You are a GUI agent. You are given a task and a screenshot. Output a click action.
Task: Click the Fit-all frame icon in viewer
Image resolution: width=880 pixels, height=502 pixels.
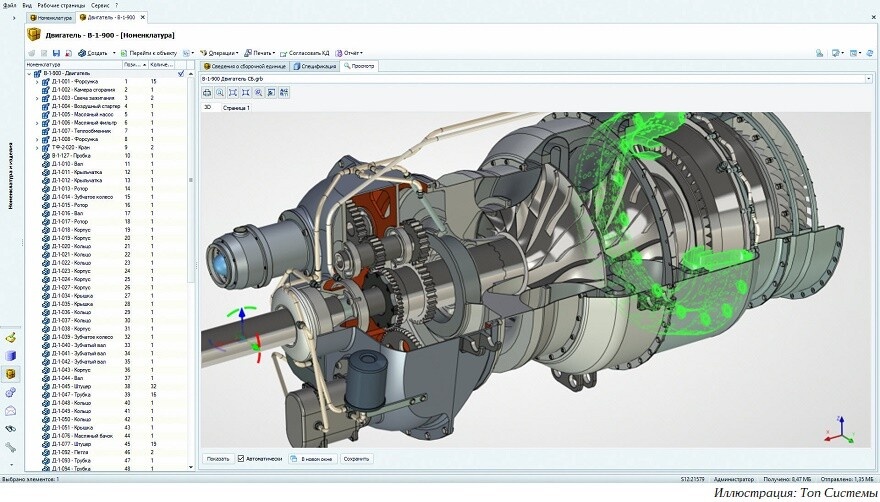coord(233,93)
